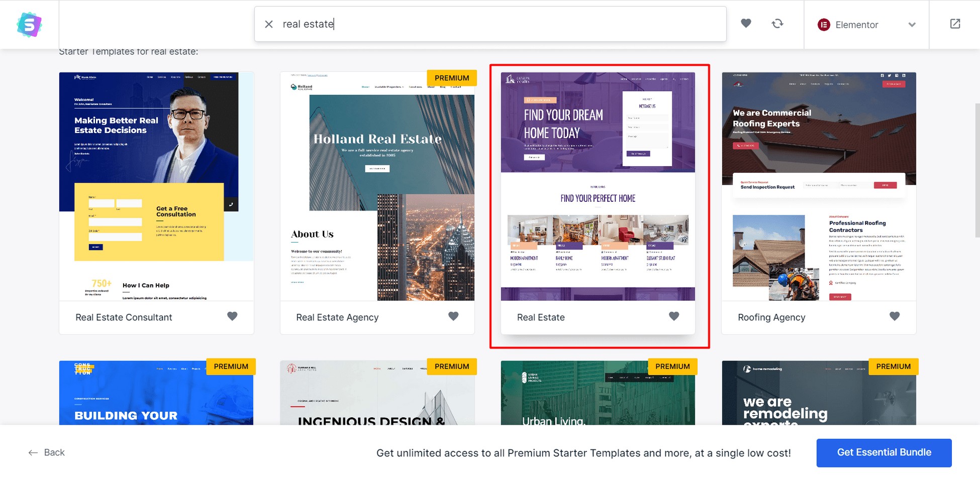
Task: Select the Holland Real Estate Agency thumbnail
Action: pyautogui.click(x=377, y=186)
